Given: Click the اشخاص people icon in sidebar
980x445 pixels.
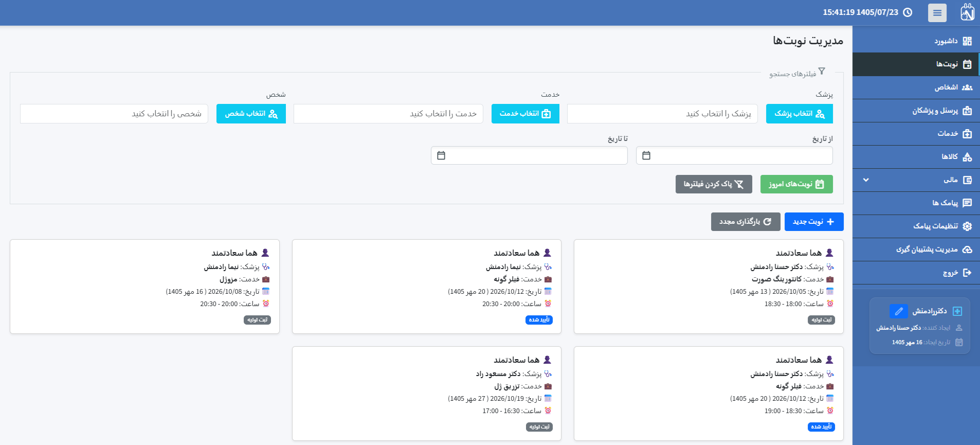Looking at the screenshot, I should coord(967,87).
